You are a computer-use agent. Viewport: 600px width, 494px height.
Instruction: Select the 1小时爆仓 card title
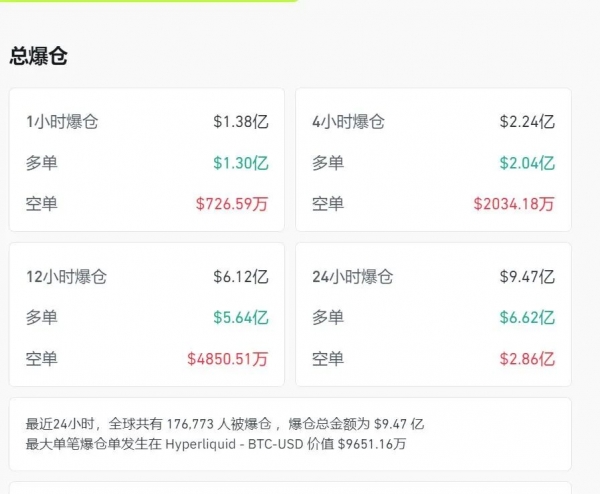tap(62, 122)
